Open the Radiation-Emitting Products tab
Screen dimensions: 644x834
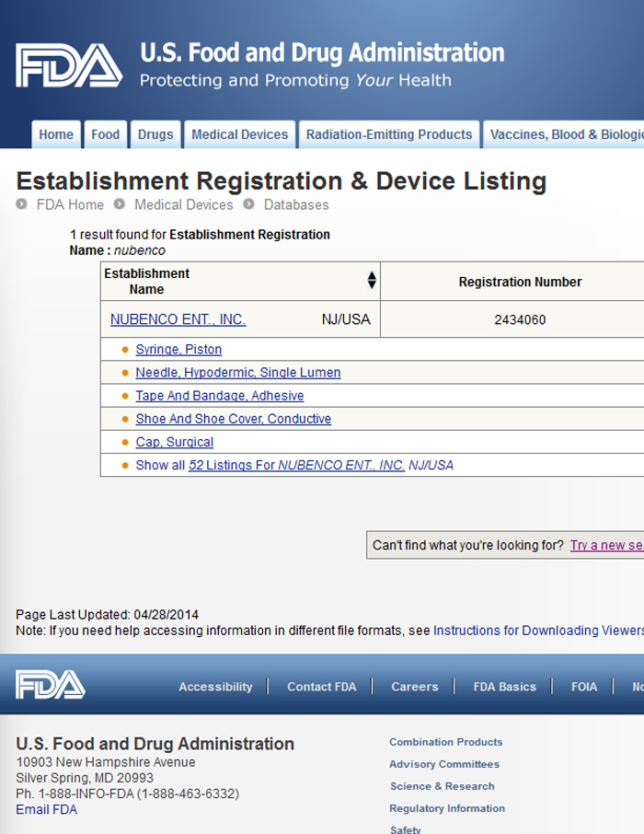tap(389, 134)
